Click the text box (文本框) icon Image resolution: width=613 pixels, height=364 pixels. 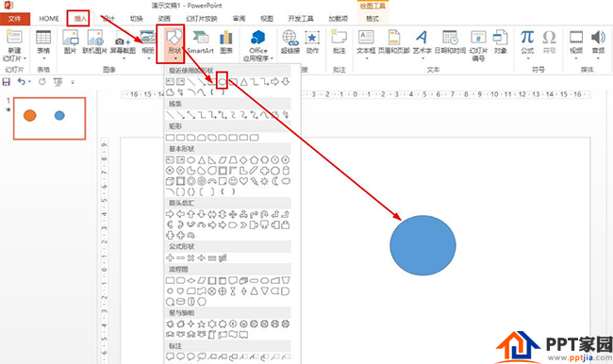(366, 37)
